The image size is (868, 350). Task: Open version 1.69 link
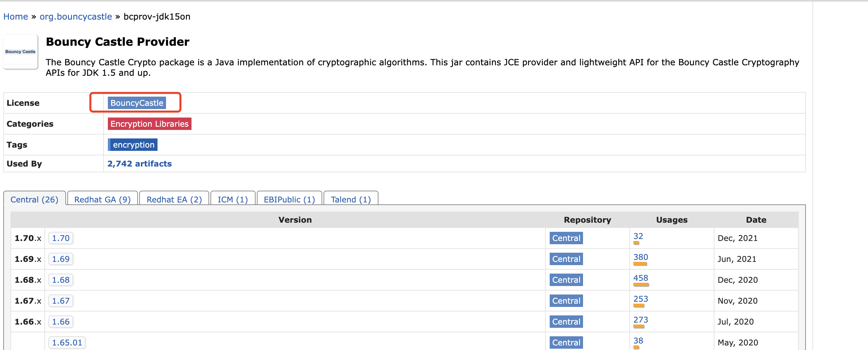(61, 259)
